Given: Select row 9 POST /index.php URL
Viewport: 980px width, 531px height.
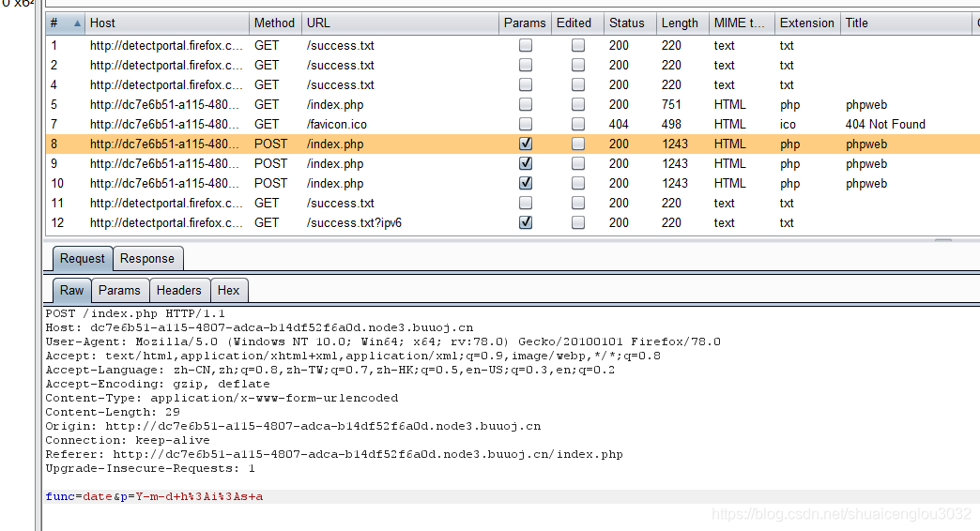Looking at the screenshot, I should click(335, 163).
